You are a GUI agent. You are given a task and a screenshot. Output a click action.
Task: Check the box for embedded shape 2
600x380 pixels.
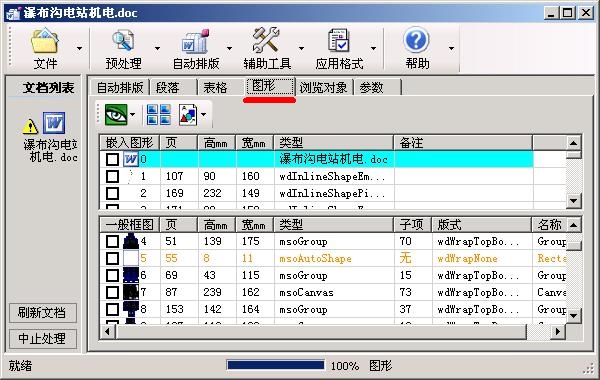click(112, 193)
